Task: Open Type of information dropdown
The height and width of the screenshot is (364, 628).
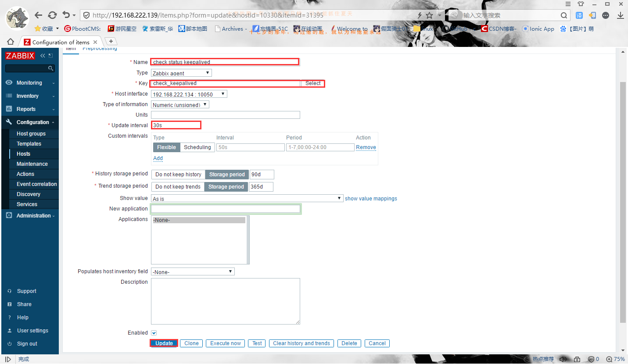Action: point(180,104)
